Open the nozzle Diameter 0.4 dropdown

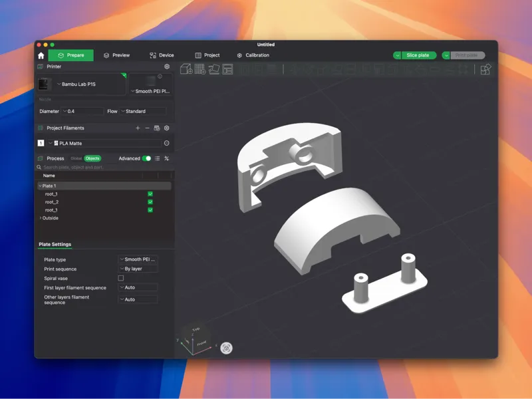tap(82, 111)
